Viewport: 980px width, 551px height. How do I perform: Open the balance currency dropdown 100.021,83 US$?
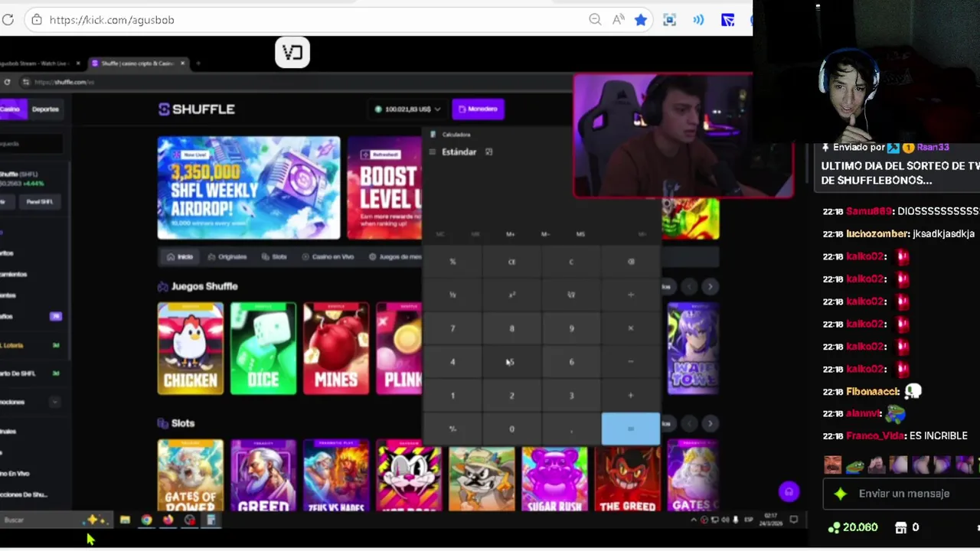tap(408, 109)
